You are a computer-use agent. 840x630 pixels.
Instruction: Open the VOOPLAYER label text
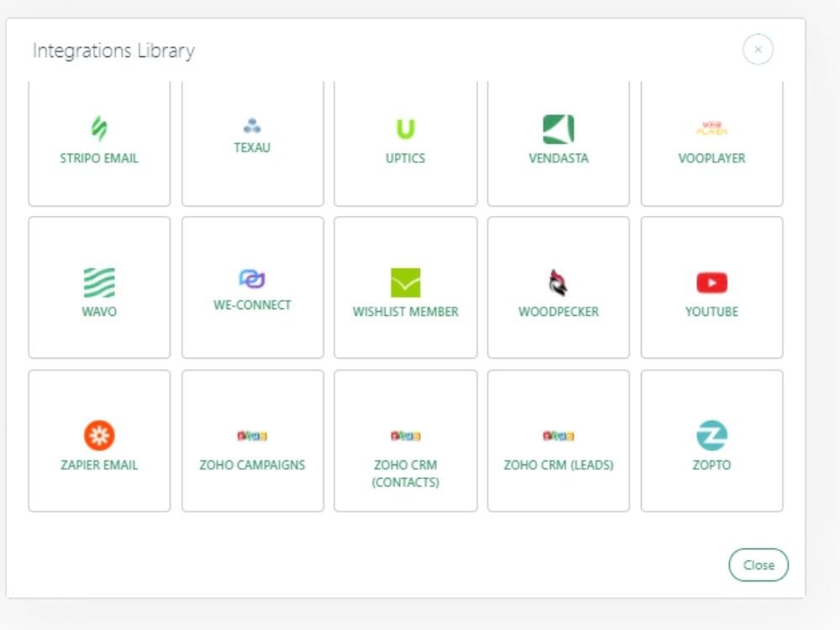711,158
